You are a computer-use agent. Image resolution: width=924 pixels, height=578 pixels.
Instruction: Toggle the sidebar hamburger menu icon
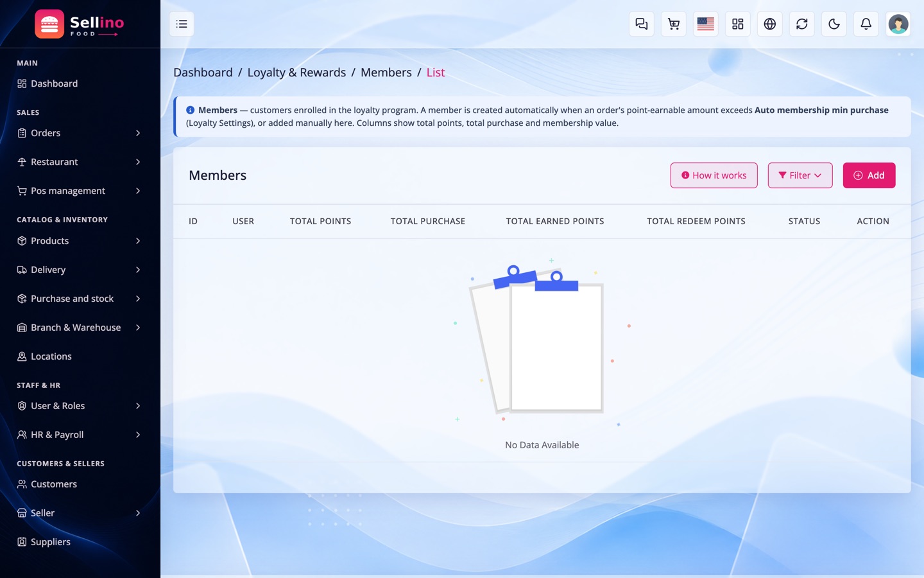click(182, 24)
